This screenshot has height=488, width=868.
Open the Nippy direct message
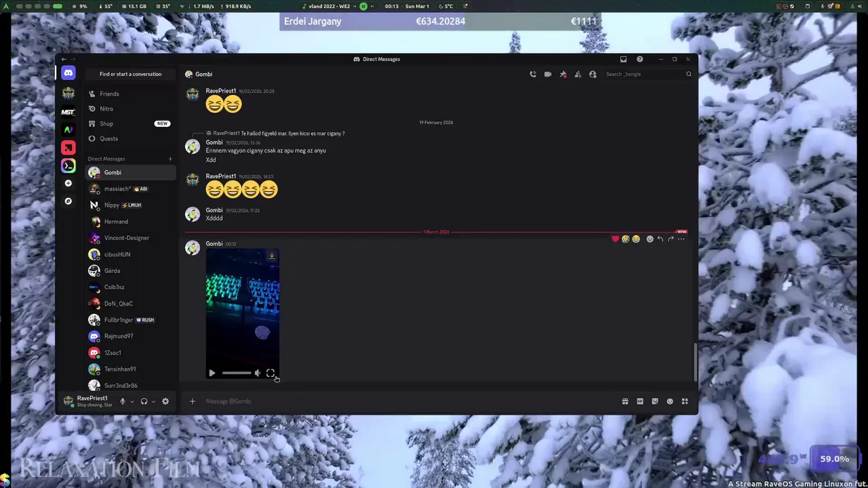pyautogui.click(x=131, y=205)
